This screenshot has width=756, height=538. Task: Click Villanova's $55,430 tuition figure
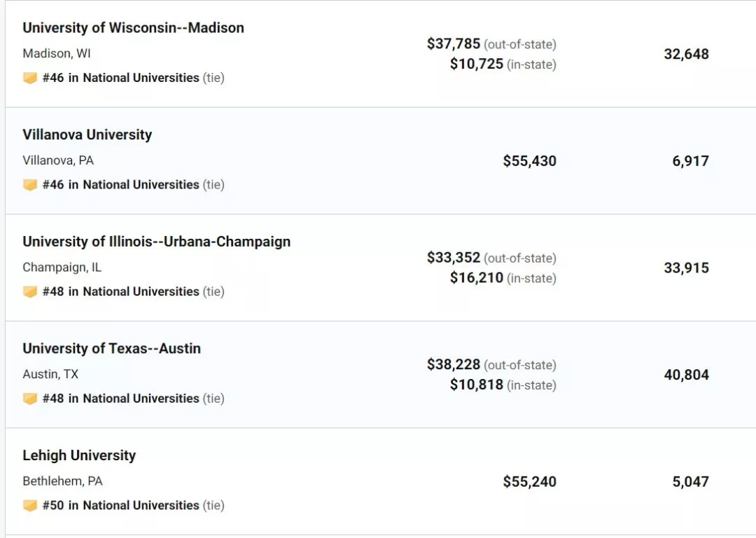529,161
